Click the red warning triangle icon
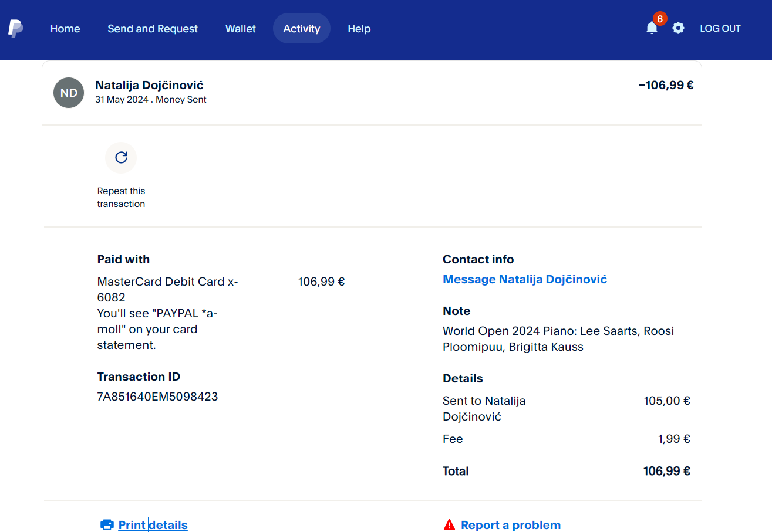 coord(449,525)
